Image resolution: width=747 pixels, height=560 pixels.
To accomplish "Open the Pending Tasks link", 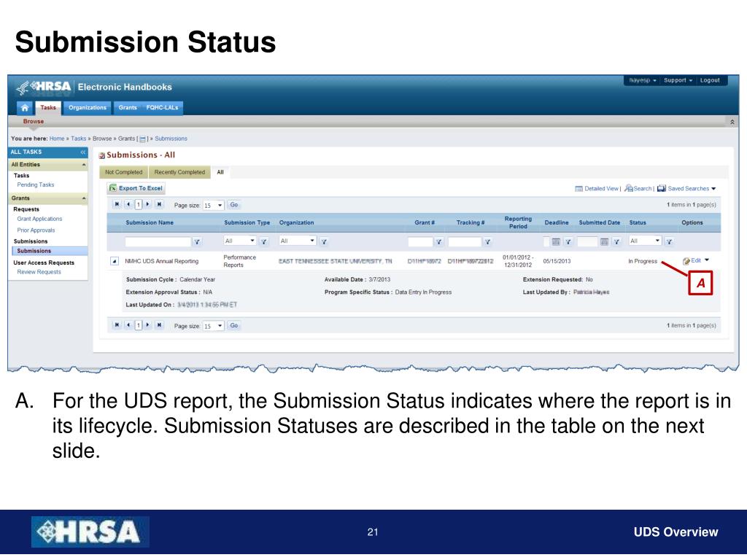I will 36,184.
